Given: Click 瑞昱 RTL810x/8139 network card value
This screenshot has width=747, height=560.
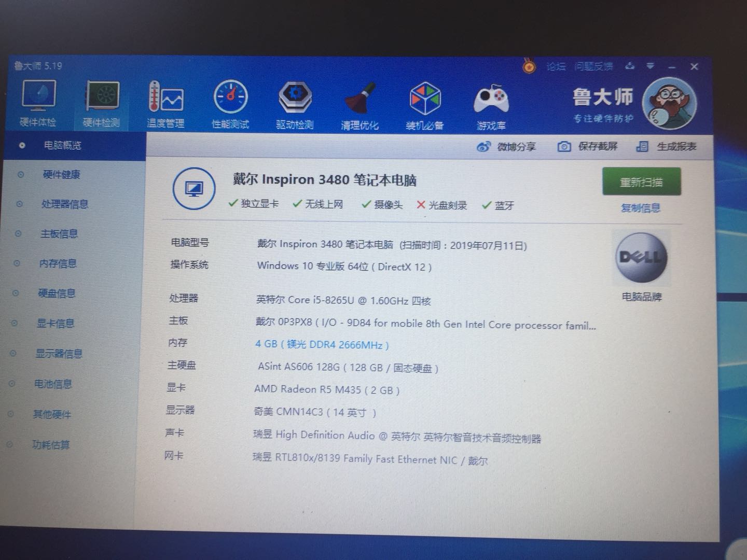Looking at the screenshot, I should [x=370, y=459].
